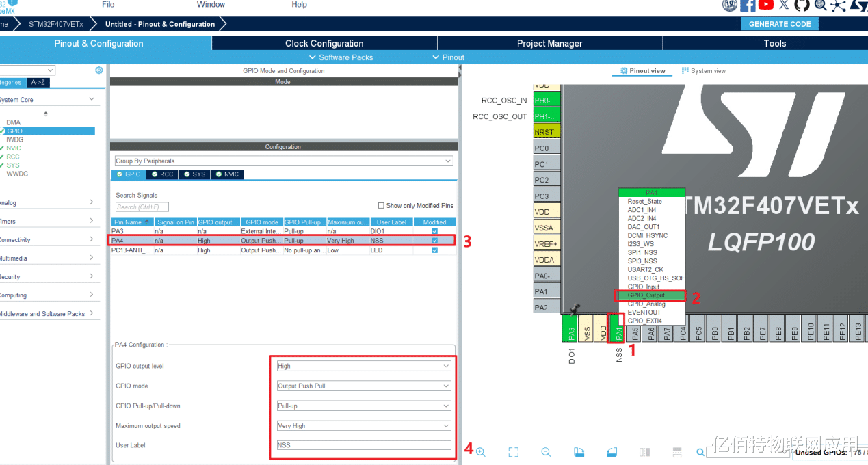
Task: Select the RCC configuration tab
Action: click(x=162, y=174)
